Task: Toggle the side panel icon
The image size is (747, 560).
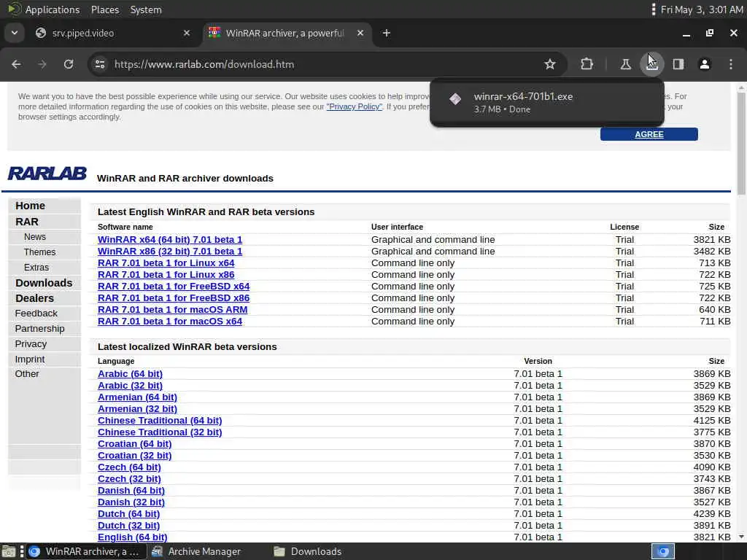Action: tap(678, 64)
